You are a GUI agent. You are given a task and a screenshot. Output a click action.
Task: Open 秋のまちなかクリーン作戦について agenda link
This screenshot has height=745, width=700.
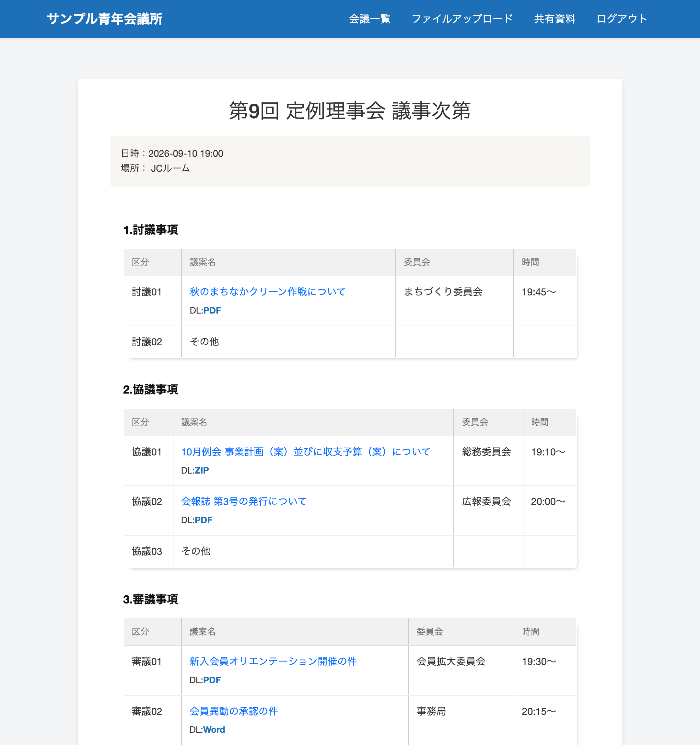267,292
